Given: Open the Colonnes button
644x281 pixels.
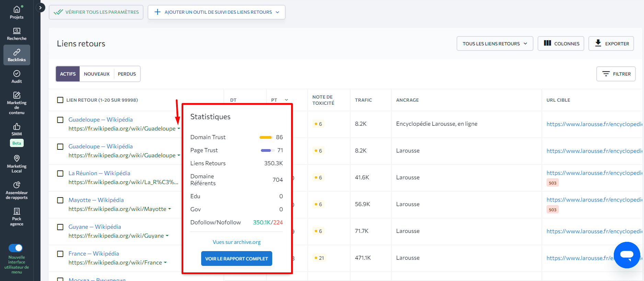Looking at the screenshot, I should point(561,44).
